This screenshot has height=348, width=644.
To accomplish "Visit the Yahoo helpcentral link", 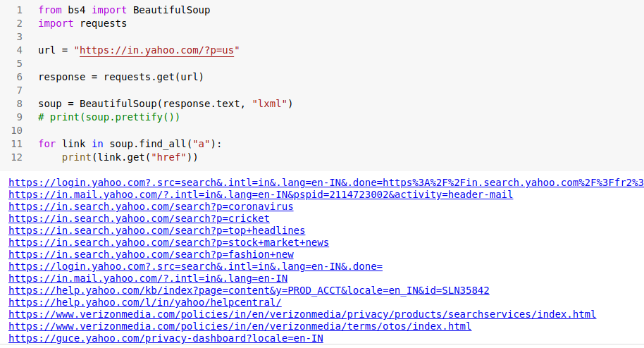I will coord(145,302).
